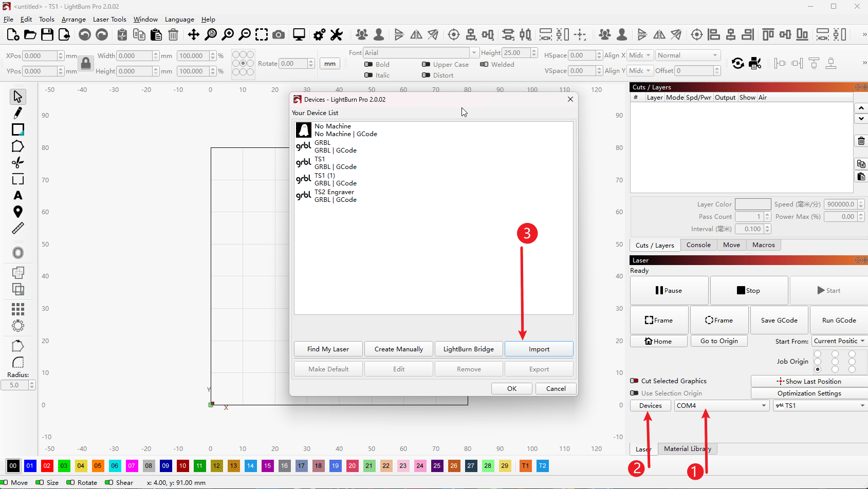Enable Cut Selected Graphics toggle
Viewport: 868px width, 489px height.
tap(635, 381)
